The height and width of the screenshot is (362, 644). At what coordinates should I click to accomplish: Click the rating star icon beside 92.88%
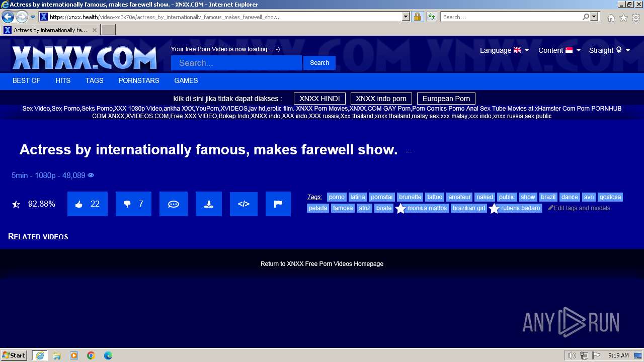pos(16,204)
